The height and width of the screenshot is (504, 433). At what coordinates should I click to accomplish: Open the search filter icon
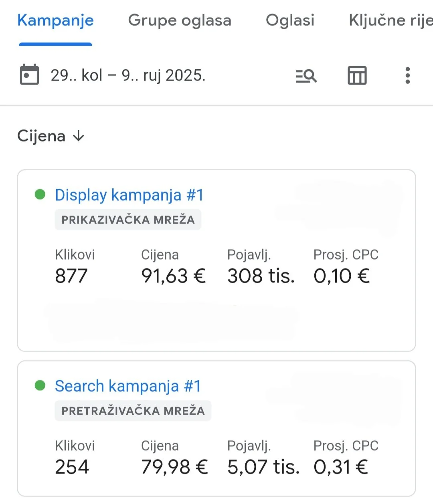(x=306, y=75)
